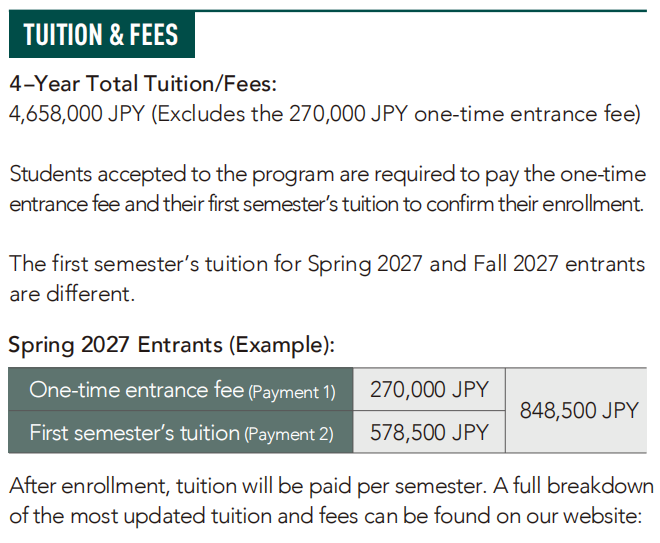Select the First semester's tuition row label
Screen dimensions: 660x543
(181, 432)
